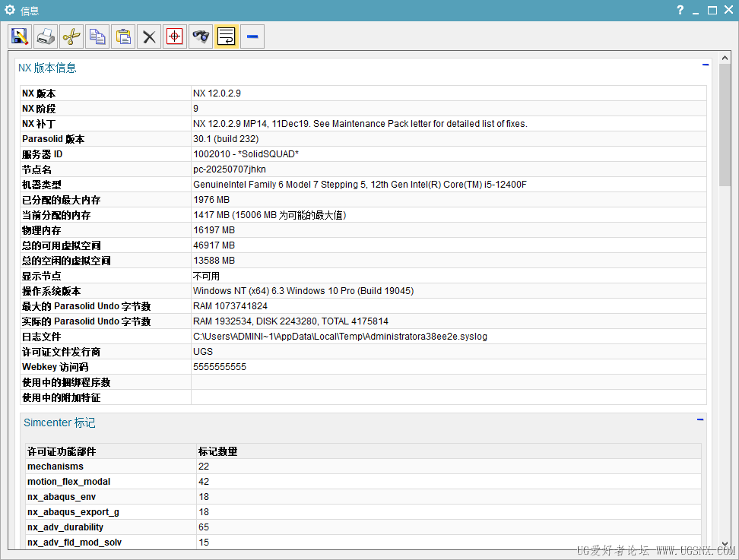Click the gear icon in title bar

point(10,11)
